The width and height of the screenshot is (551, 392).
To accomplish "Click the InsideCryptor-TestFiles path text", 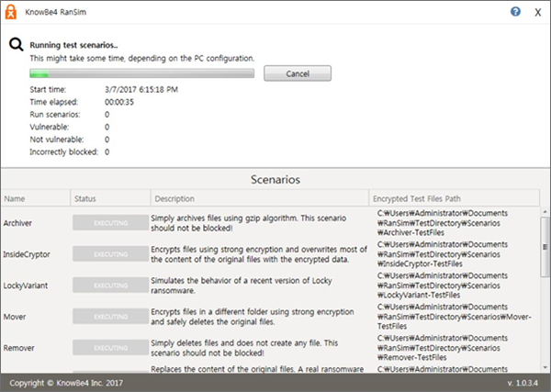I will point(443,254).
